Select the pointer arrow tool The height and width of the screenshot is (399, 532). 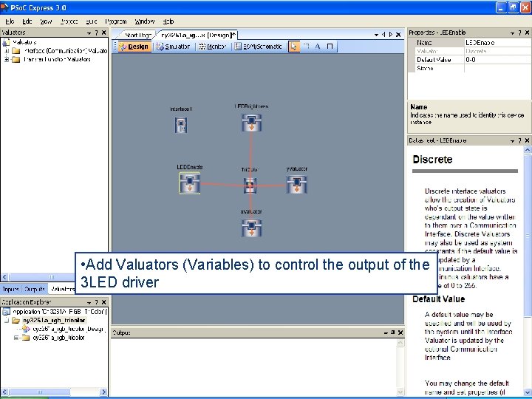pyautogui.click(x=294, y=47)
